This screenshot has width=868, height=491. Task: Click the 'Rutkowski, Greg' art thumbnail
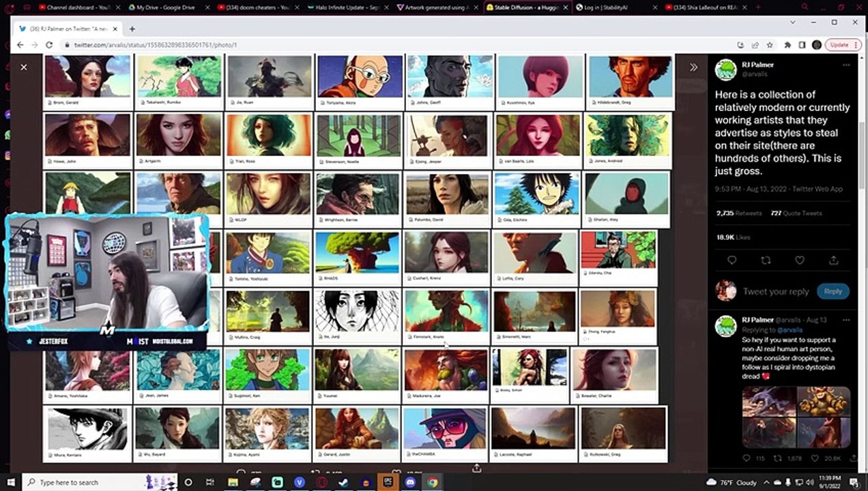[x=623, y=434]
